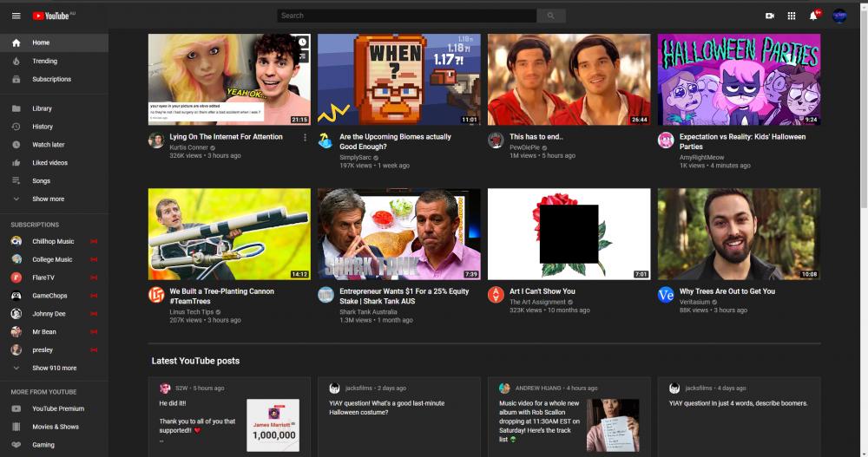Open Watch later in the sidebar

click(x=54, y=145)
